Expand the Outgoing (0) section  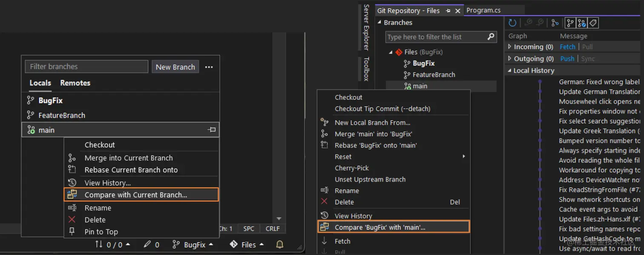510,58
